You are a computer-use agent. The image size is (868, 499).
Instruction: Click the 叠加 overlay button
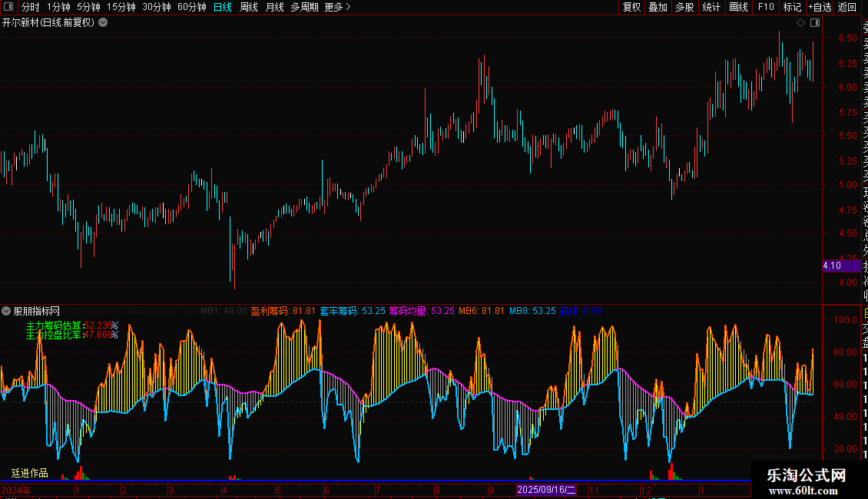click(658, 7)
